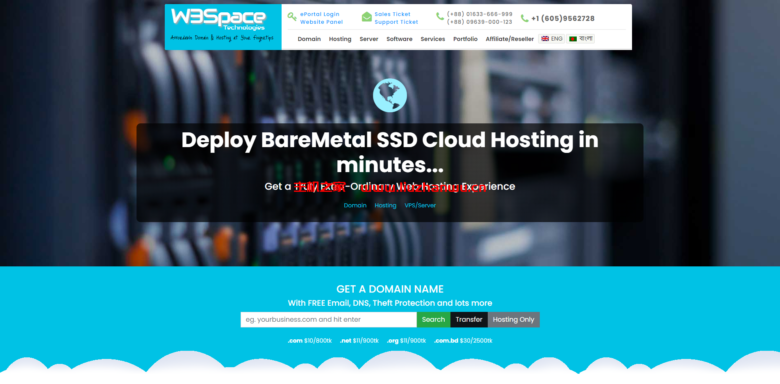The width and height of the screenshot is (780, 384).
Task: Click the .net $11/900tk price text
Action: pos(359,341)
